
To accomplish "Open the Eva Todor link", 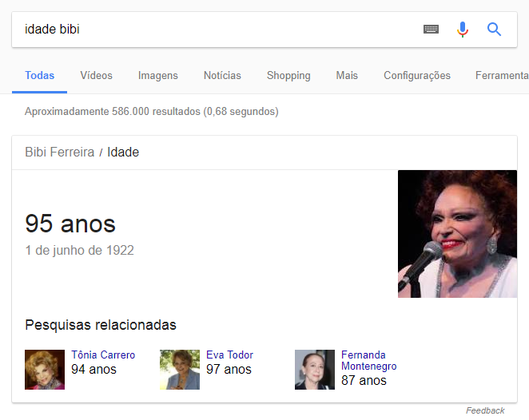I will tap(229, 355).
